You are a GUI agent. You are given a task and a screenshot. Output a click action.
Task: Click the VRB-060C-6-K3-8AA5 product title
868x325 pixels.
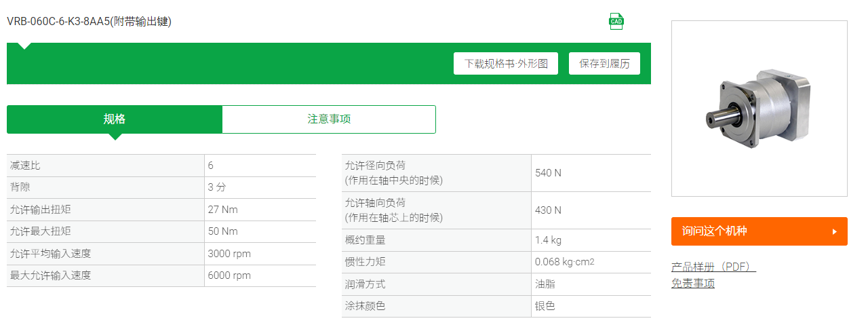click(x=89, y=22)
